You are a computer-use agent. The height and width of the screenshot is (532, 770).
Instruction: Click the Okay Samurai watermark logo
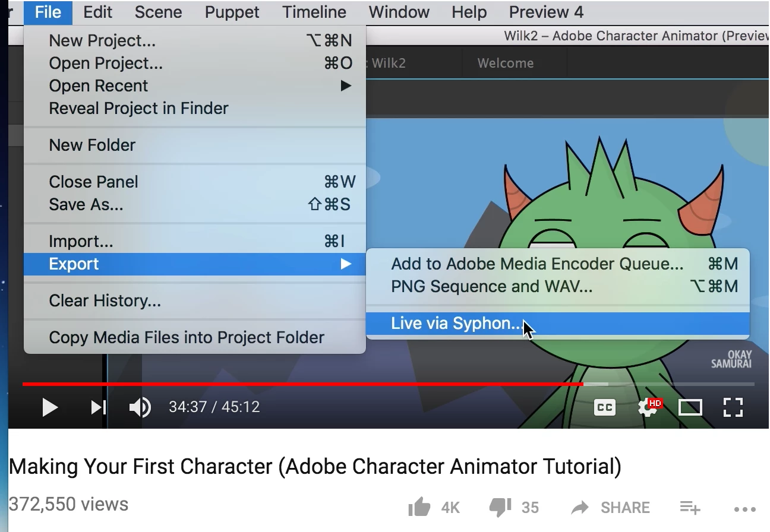click(731, 359)
